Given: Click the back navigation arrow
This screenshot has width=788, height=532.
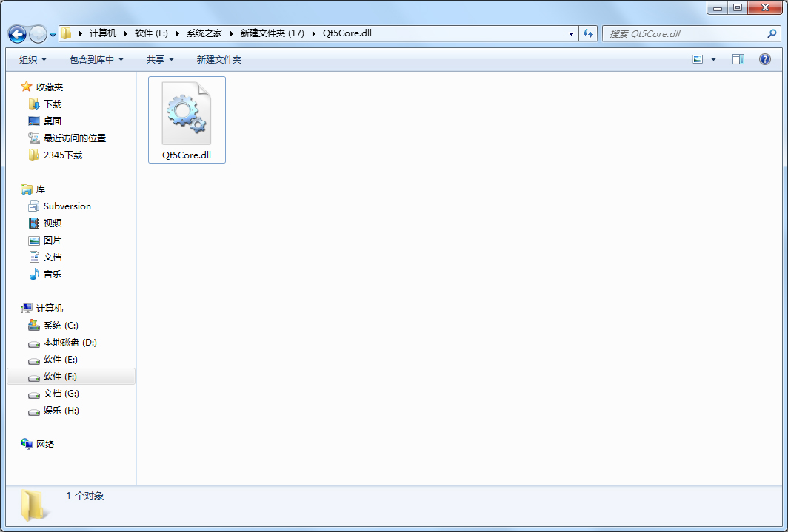Looking at the screenshot, I should click(x=16, y=33).
